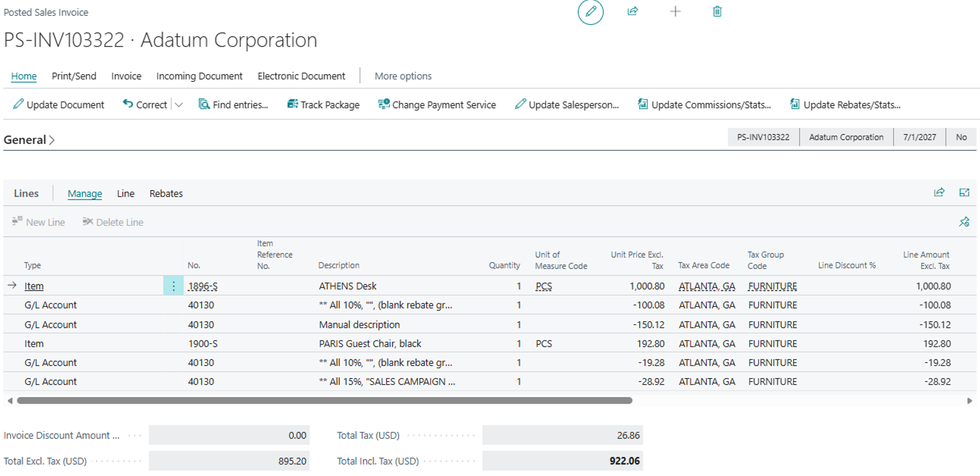The image size is (980, 476).
Task: Select the Manage tab in Lines
Action: 85,193
